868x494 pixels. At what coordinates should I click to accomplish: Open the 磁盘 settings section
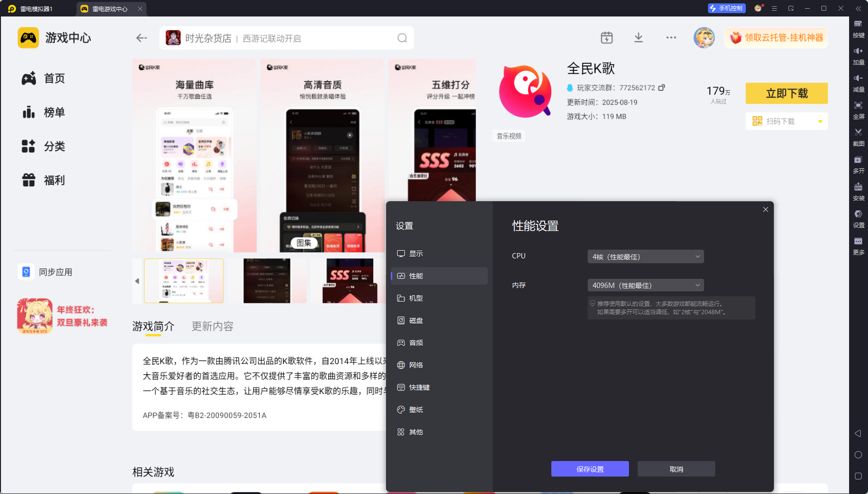[439, 320]
